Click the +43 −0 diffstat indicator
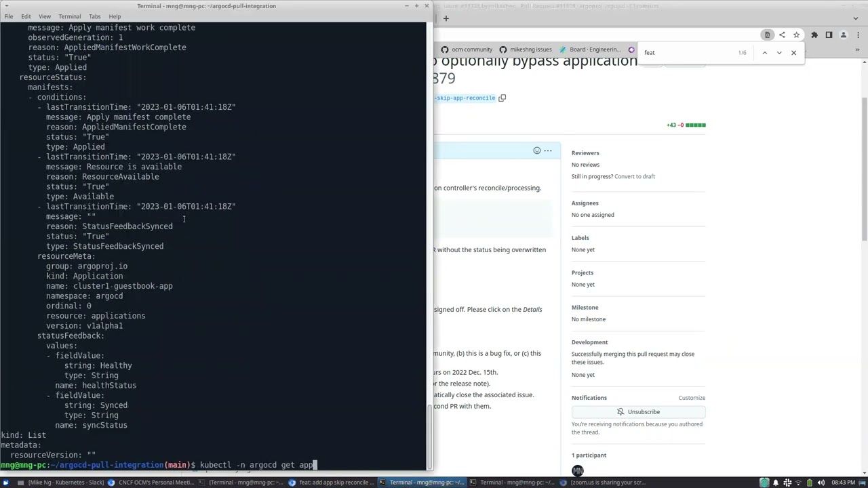The height and width of the screenshot is (488, 868). tap(686, 125)
